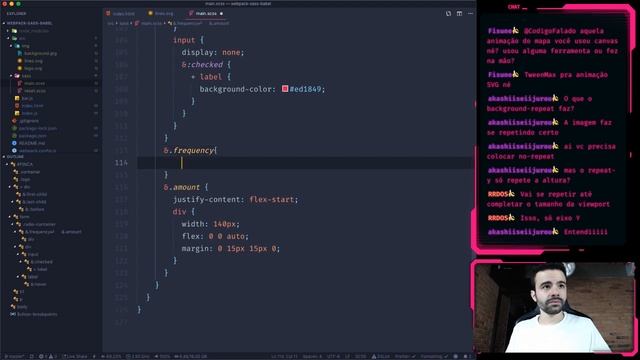Select + label in the outline
640x360 pixels.
tap(40, 269)
